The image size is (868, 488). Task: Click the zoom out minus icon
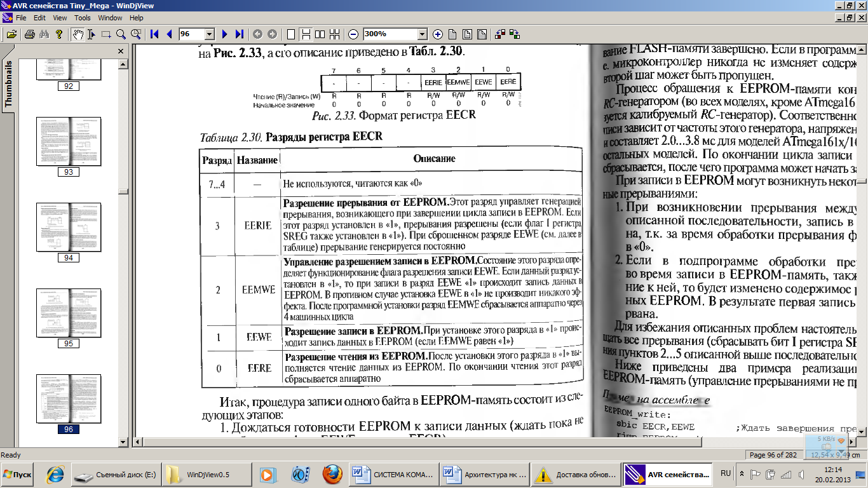[x=353, y=34]
